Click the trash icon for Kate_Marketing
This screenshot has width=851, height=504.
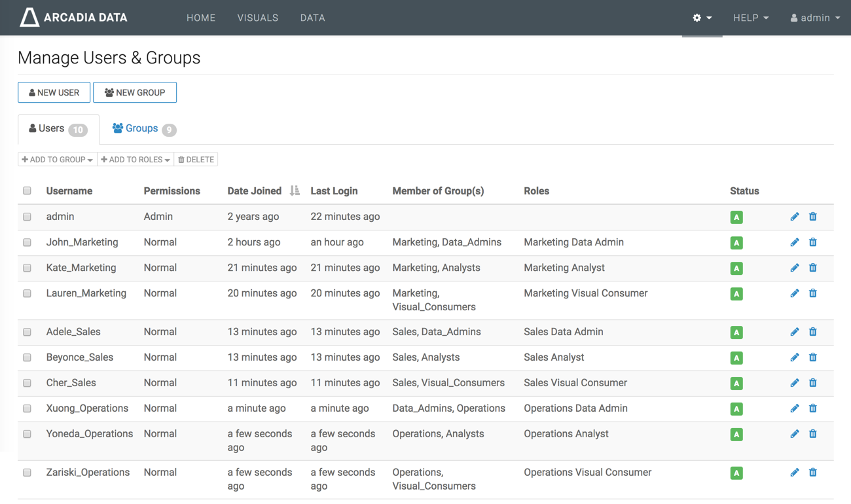pos(812,268)
